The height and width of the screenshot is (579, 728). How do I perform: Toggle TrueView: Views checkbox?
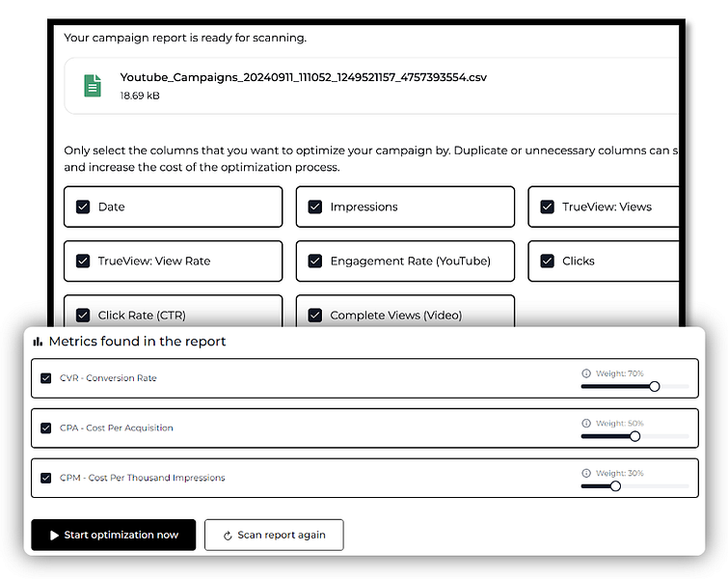[548, 207]
